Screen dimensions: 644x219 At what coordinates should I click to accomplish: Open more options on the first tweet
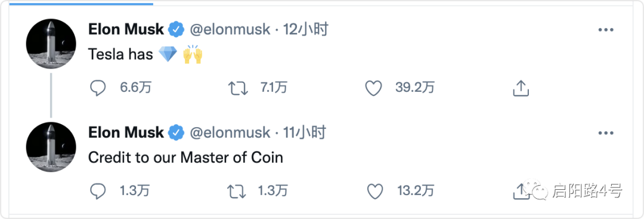pos(606,30)
